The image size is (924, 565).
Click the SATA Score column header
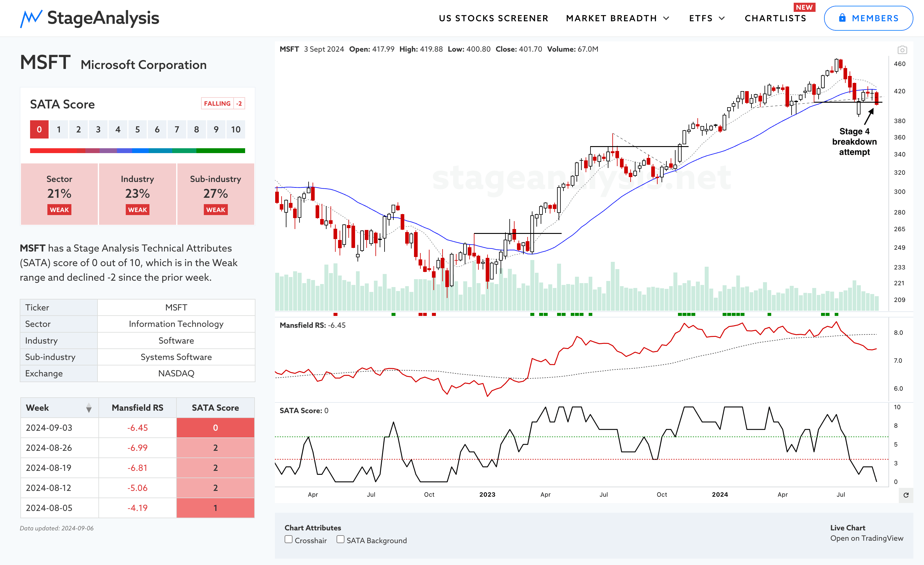point(215,408)
